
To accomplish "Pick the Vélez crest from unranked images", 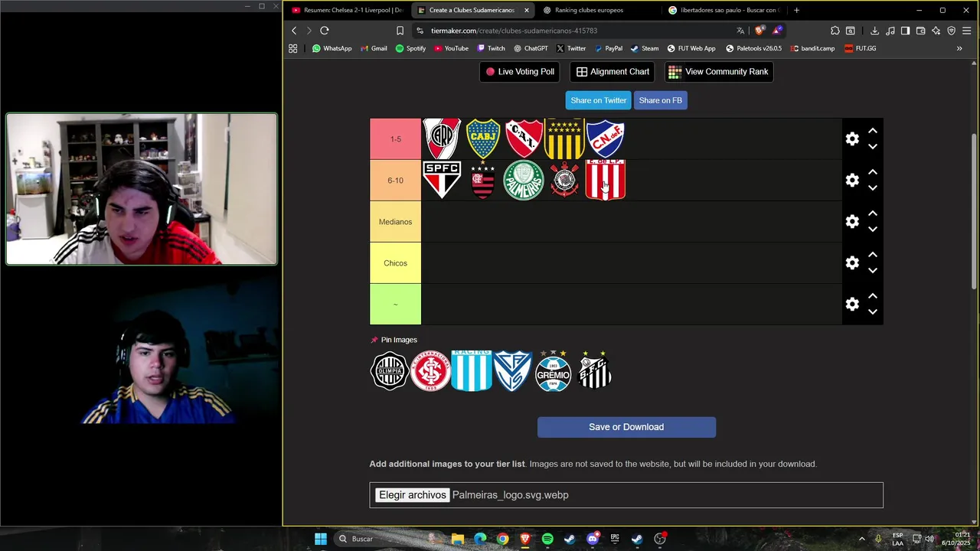I will pos(512,371).
